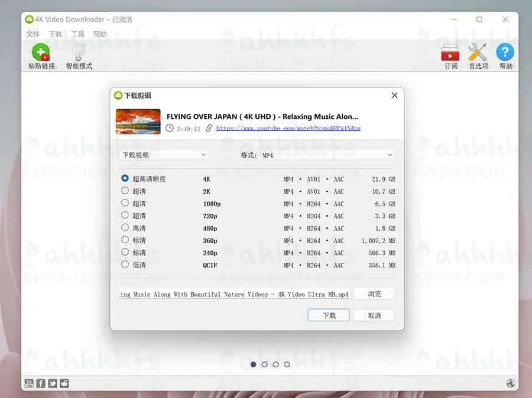Viewport: 532px width, 398px height.
Task: Open the 格式 MP4 format dropdown
Action: [x=327, y=155]
